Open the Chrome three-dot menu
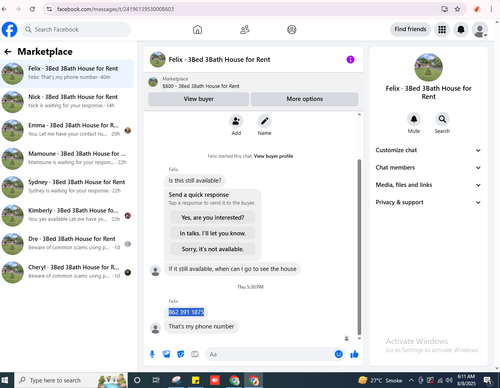This screenshot has width=500, height=388. pyautogui.click(x=491, y=9)
